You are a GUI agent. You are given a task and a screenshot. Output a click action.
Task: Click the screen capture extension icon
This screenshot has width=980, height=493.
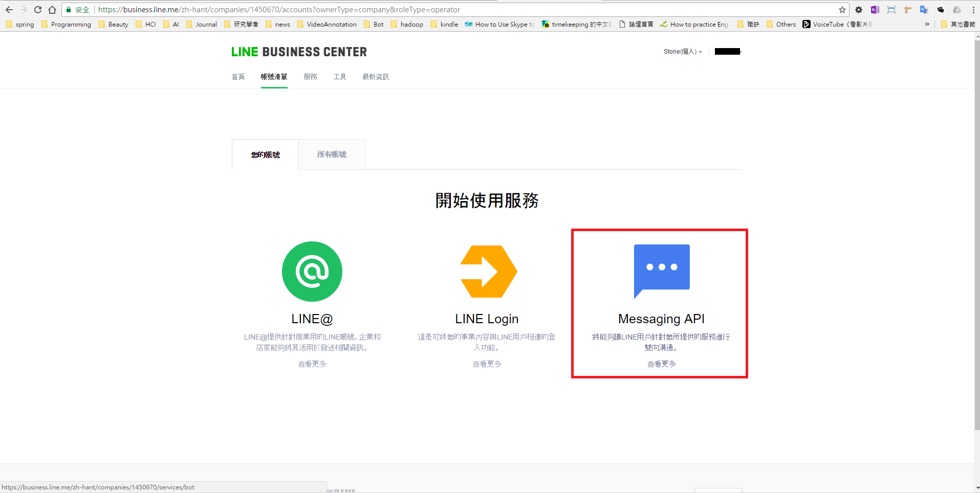(x=891, y=10)
